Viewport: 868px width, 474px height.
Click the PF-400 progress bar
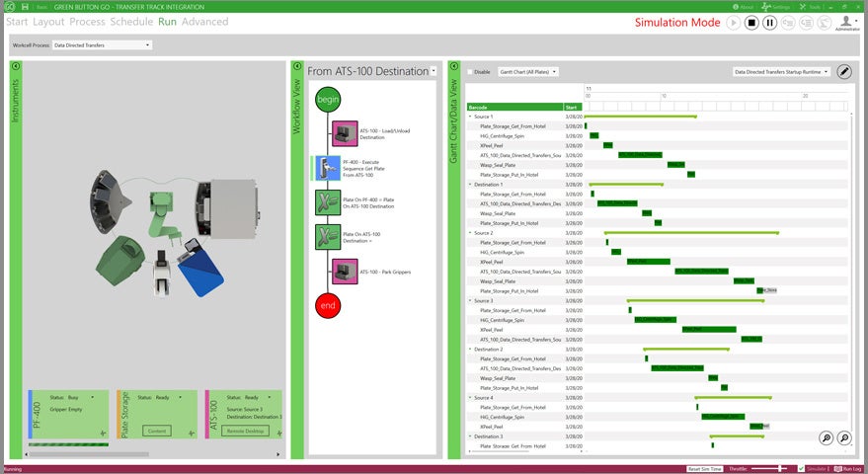tap(69, 444)
